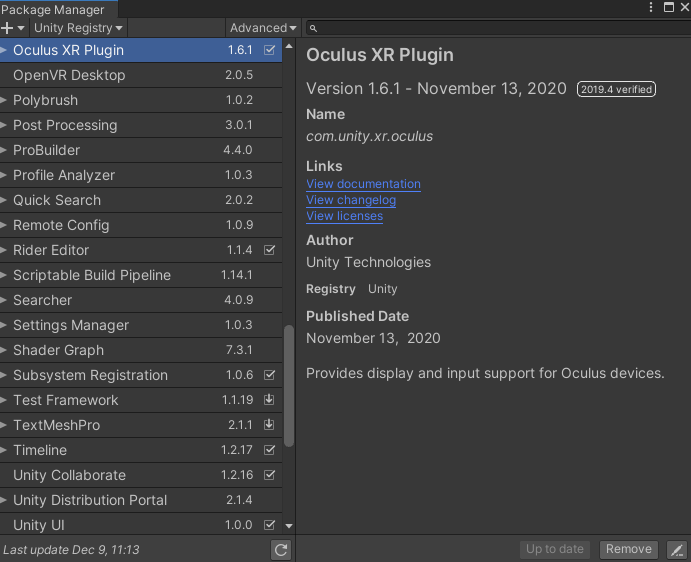Open the three-dot window options menu
691x562 pixels.
pos(650,7)
